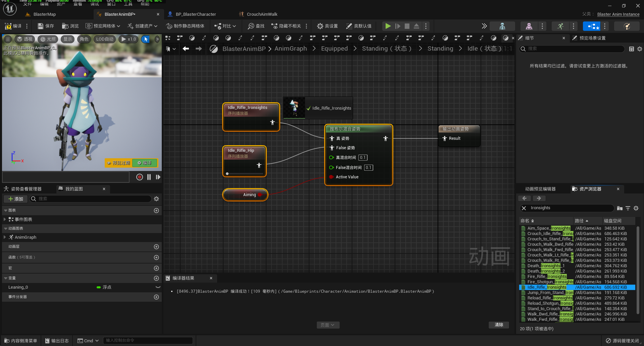The image size is (644, 346).
Task: Expand the AnimGraph tree item
Action: point(4,237)
